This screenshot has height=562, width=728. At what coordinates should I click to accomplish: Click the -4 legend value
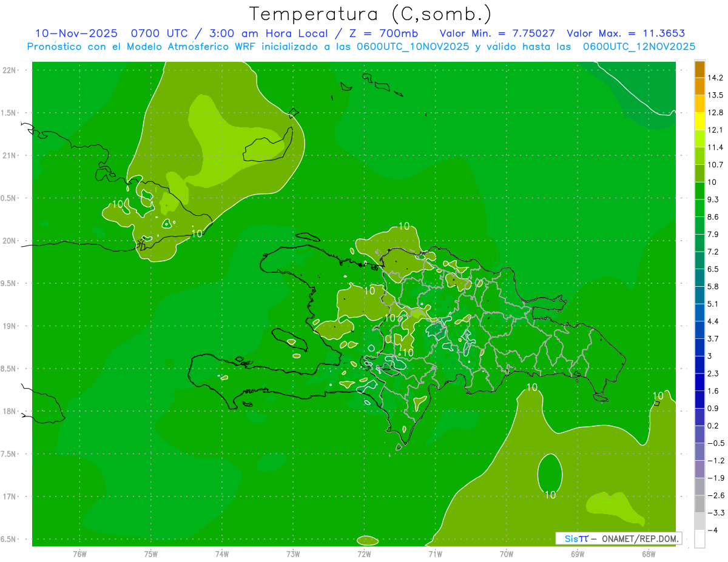click(712, 530)
